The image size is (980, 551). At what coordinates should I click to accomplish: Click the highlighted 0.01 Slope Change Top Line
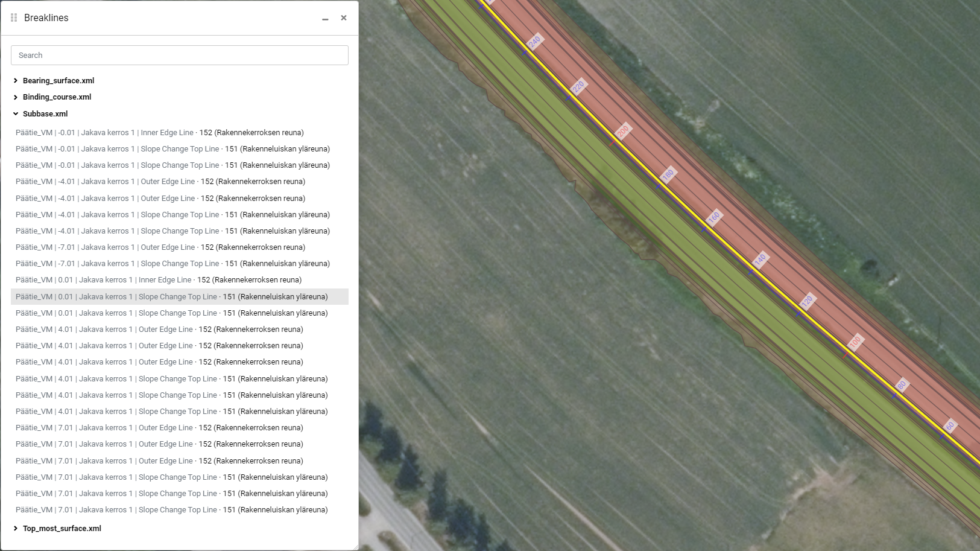(172, 297)
